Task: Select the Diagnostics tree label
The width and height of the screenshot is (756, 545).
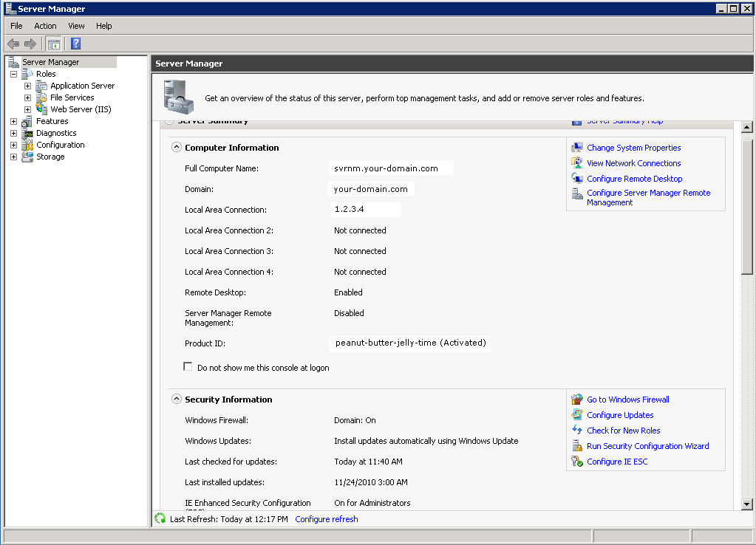Action: 56,133
